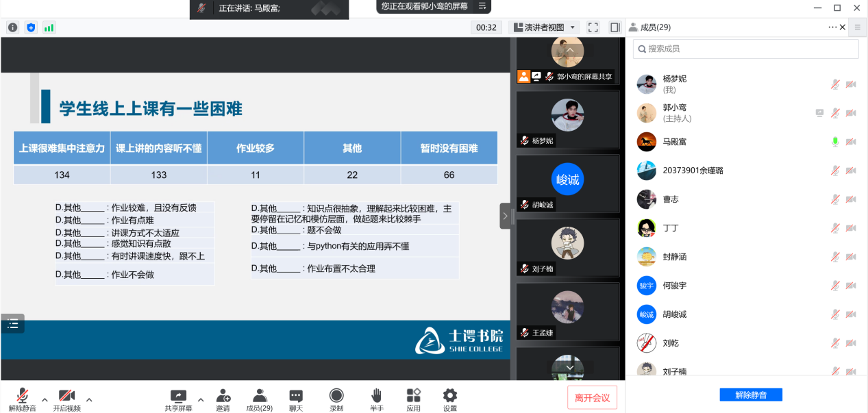The width and height of the screenshot is (868, 413).
Task: Mute 马殿富's active microphone
Action: tap(834, 142)
